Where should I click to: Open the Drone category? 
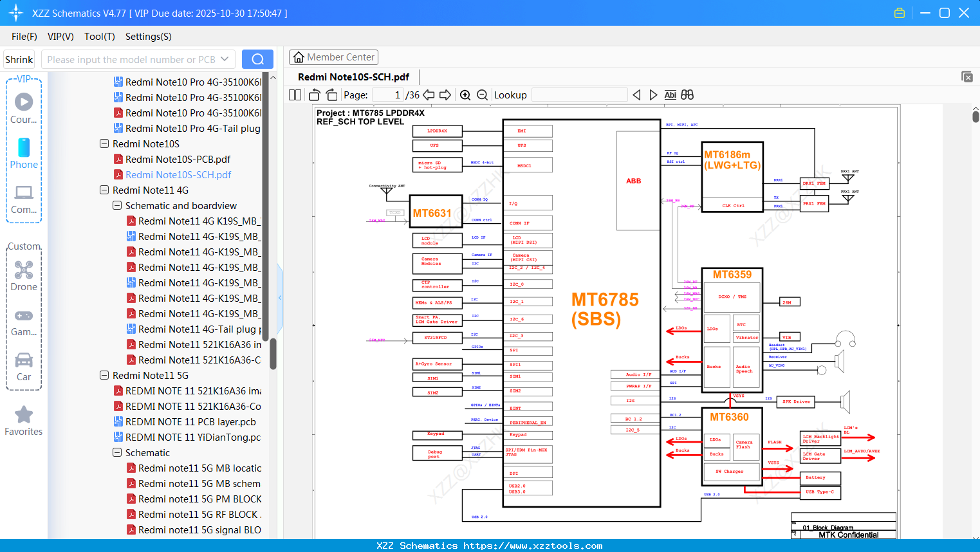[x=24, y=275]
